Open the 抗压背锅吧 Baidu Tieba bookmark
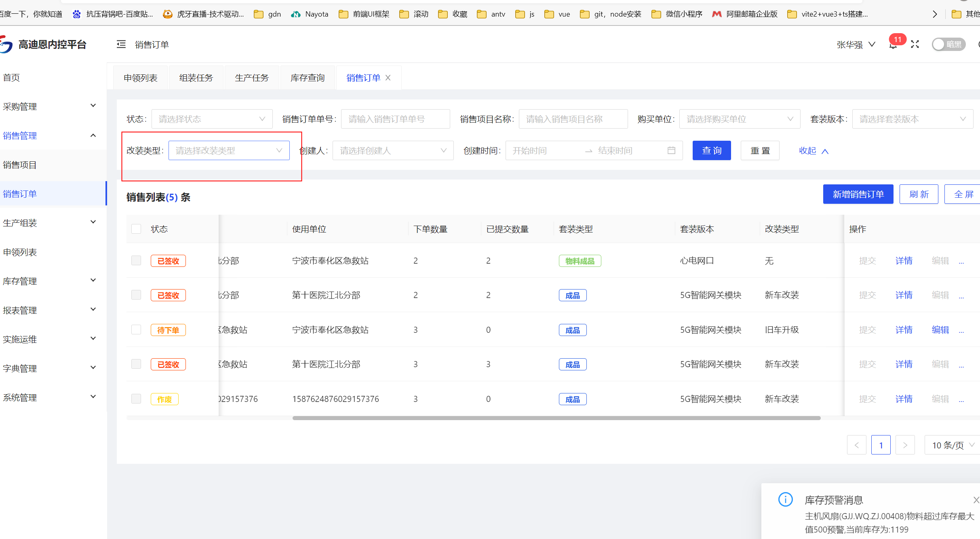The width and height of the screenshot is (980, 539). [113, 14]
